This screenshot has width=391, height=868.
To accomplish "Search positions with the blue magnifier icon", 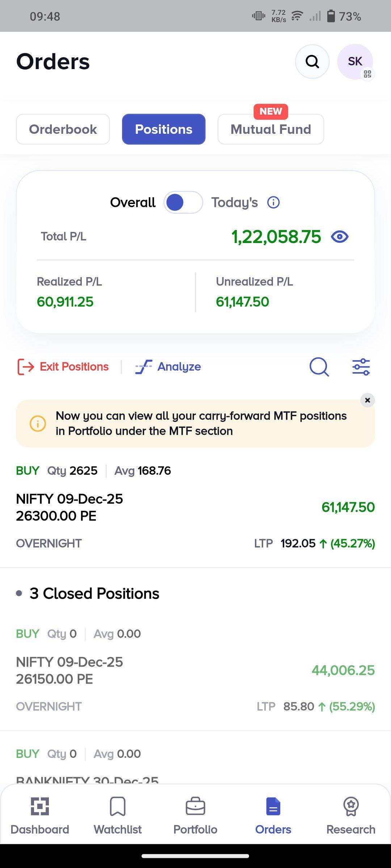I will point(319,367).
